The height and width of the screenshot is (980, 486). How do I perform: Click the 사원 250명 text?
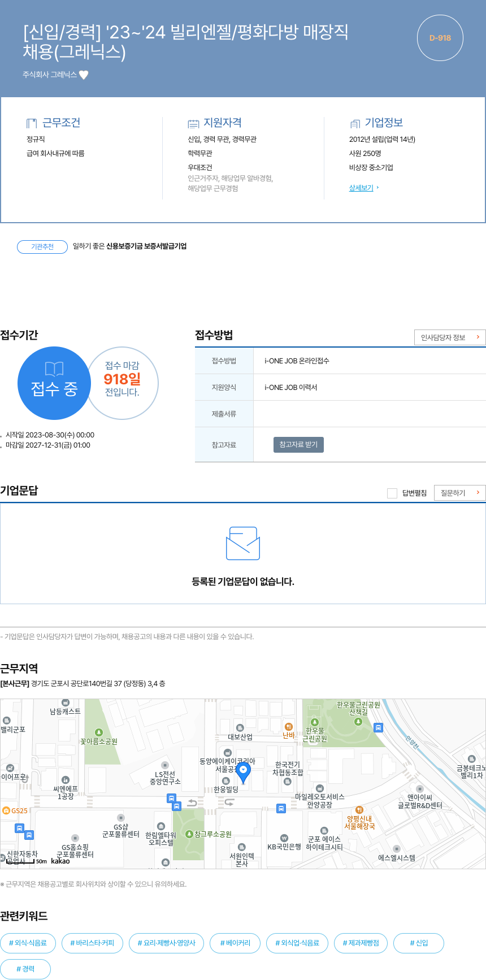click(x=365, y=153)
